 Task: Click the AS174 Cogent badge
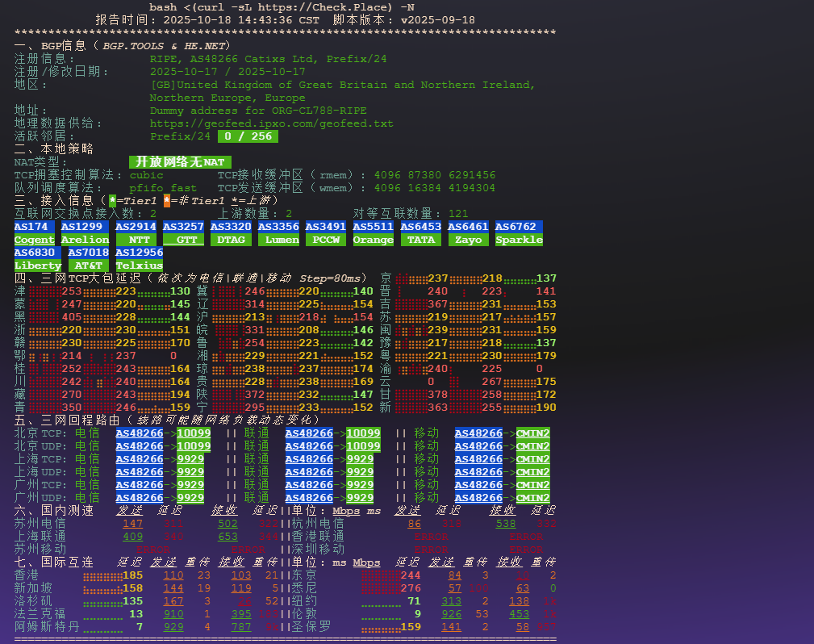pyautogui.click(x=35, y=233)
